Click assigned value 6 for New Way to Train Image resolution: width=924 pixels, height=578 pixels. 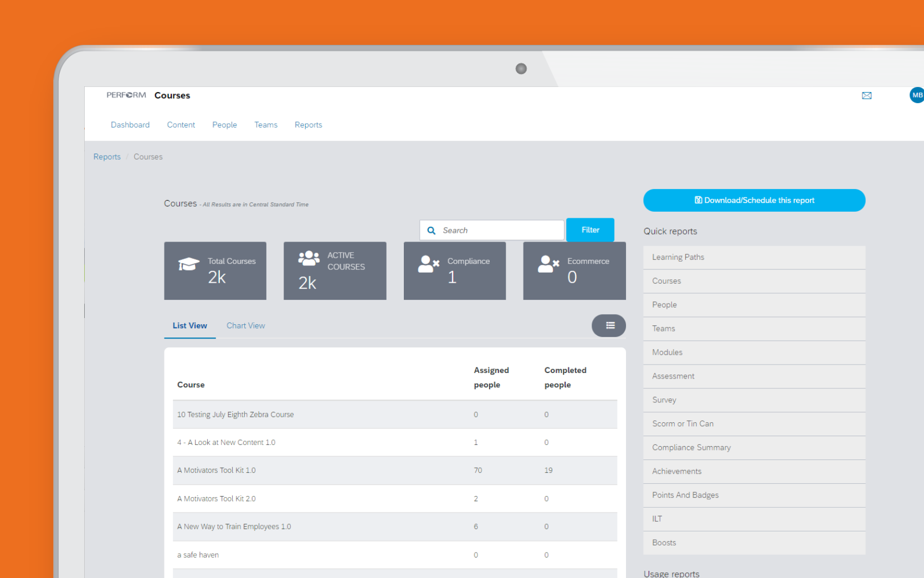[x=476, y=527]
